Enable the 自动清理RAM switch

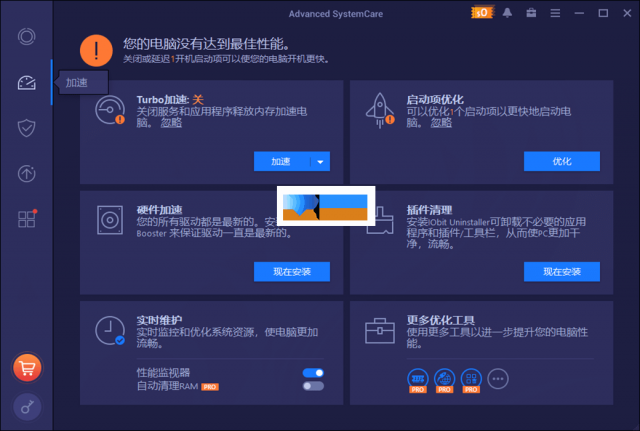313,386
